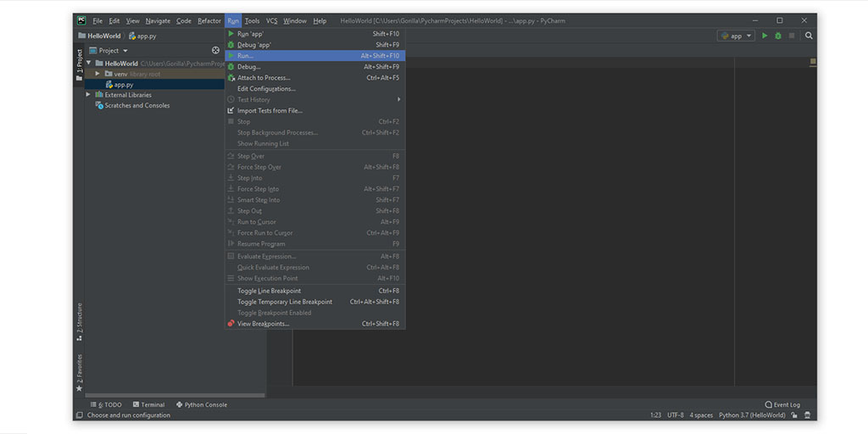Screen dimensions: 868x434
Task: Click the inspector hat icon in status bar
Action: [x=807, y=415]
